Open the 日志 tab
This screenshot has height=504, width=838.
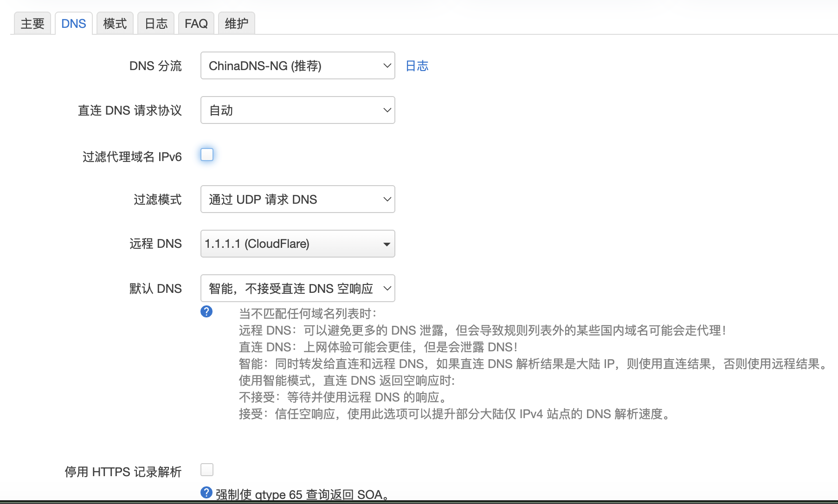(156, 23)
